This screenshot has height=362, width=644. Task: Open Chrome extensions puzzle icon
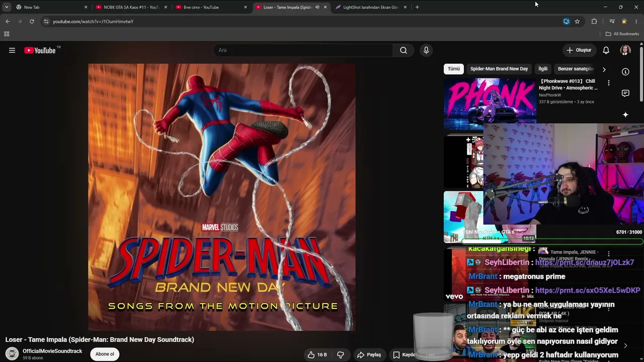coord(594,21)
